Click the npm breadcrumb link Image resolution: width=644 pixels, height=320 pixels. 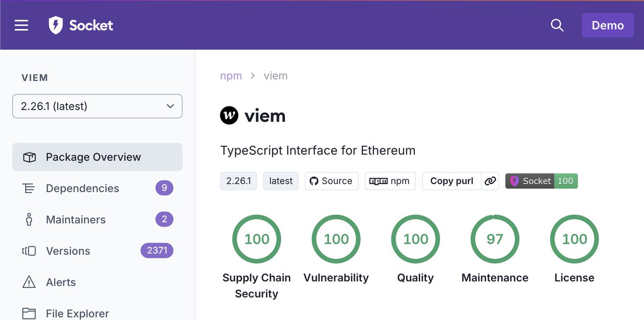point(231,76)
